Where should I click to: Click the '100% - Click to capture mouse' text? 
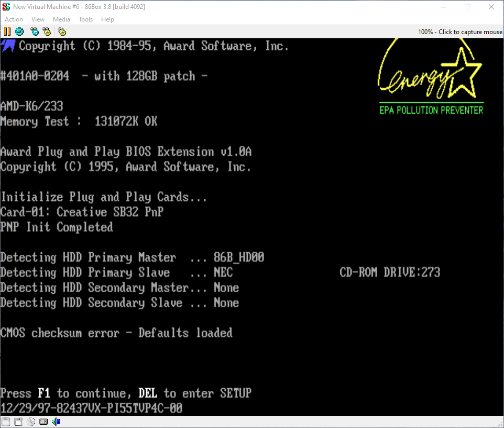tap(459, 32)
